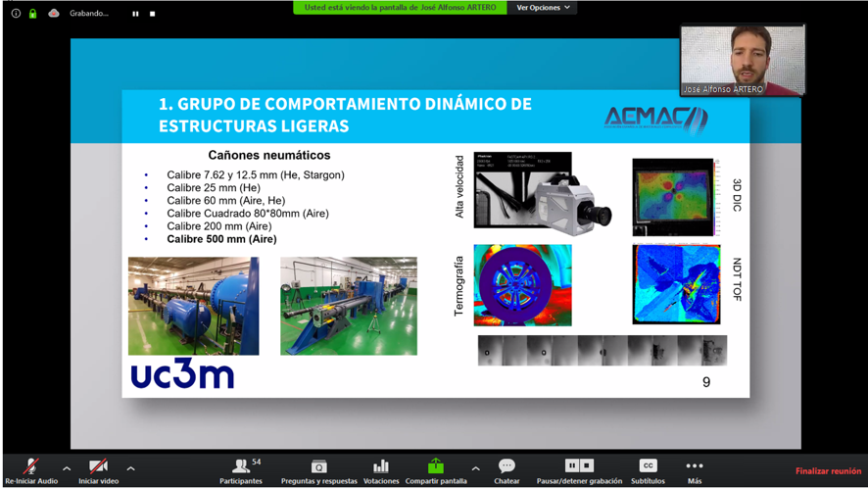This screenshot has height=489, width=868.
Task: Click 'Calibre 25 mm (He)' line
Action: point(214,188)
